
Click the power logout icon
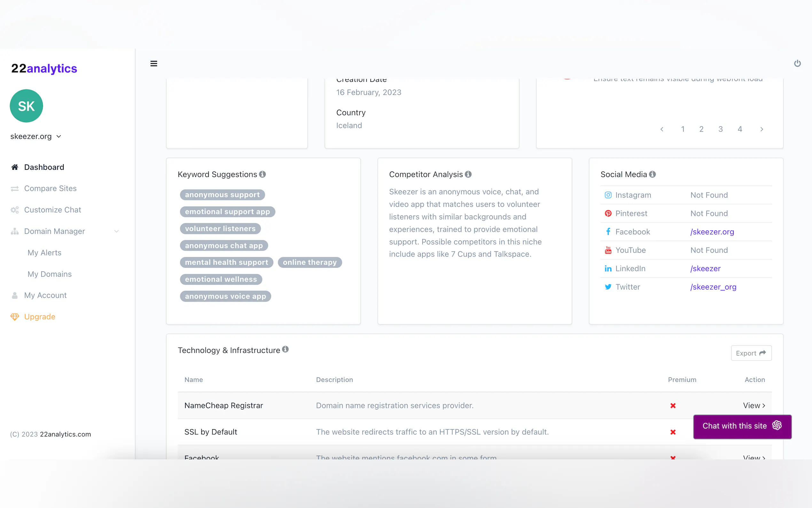797,63
